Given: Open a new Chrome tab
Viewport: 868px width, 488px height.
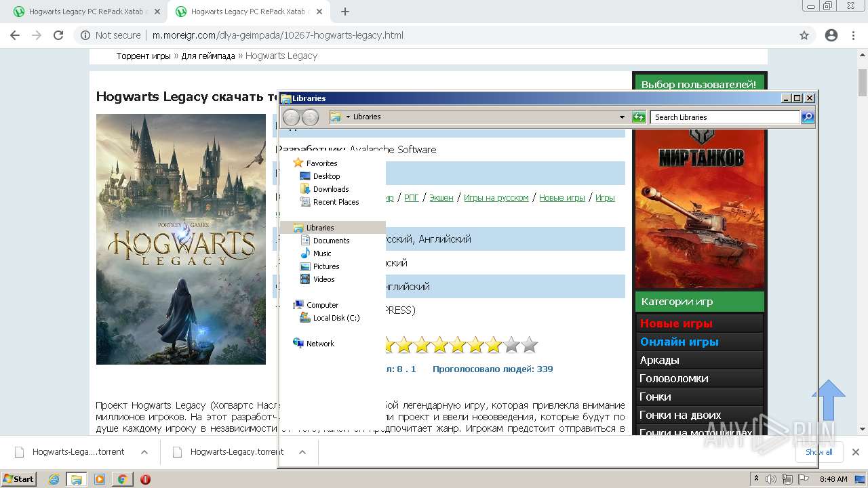Looking at the screenshot, I should click(345, 12).
